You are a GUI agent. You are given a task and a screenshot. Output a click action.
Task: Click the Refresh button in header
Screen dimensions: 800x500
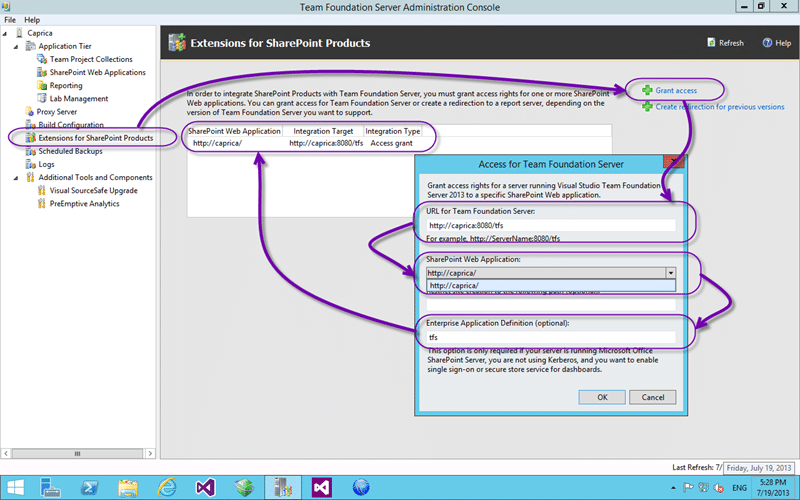[x=725, y=43]
